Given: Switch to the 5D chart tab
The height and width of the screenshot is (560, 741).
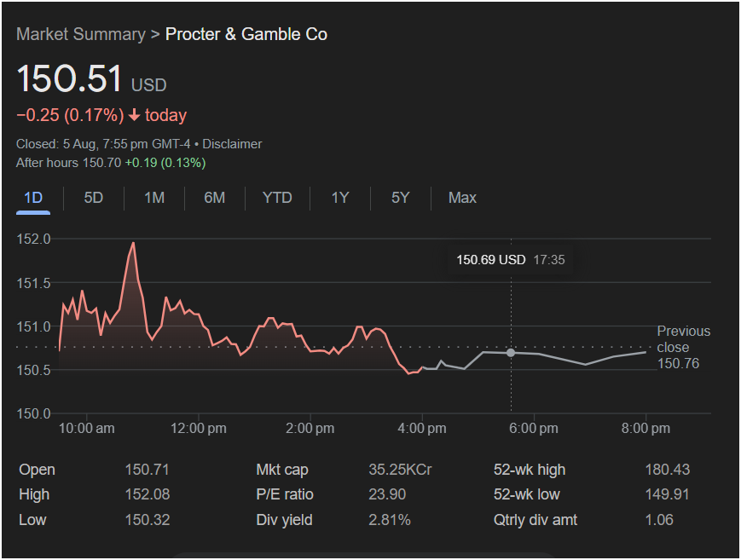Looking at the screenshot, I should (94, 198).
